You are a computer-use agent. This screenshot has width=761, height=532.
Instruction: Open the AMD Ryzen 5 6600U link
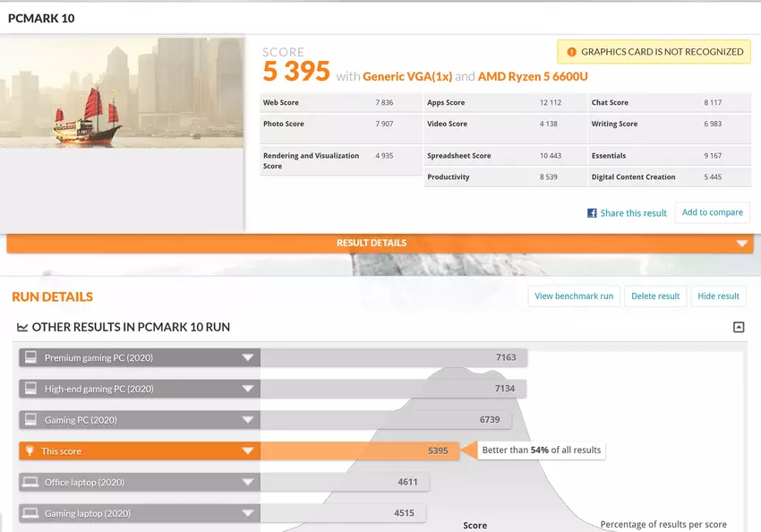tap(533, 77)
